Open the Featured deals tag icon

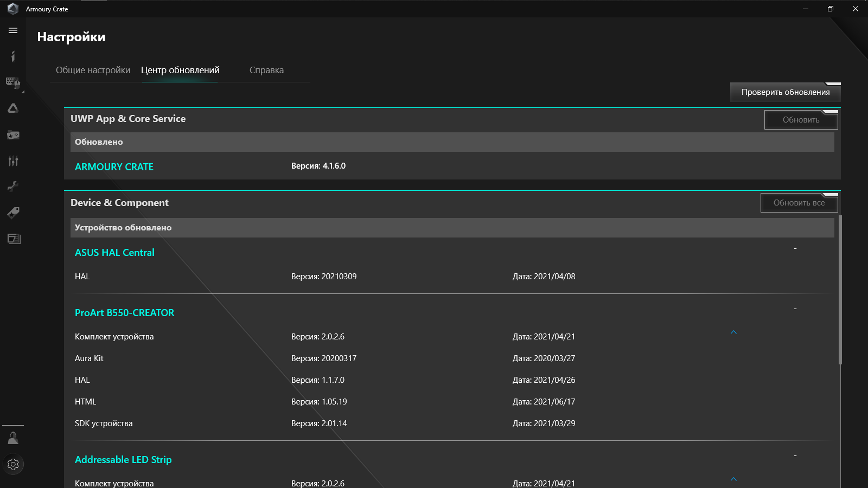point(13,212)
